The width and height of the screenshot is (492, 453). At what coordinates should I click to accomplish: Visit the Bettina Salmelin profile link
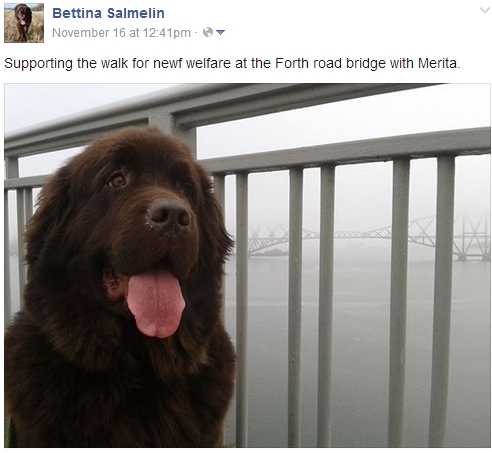(x=108, y=13)
